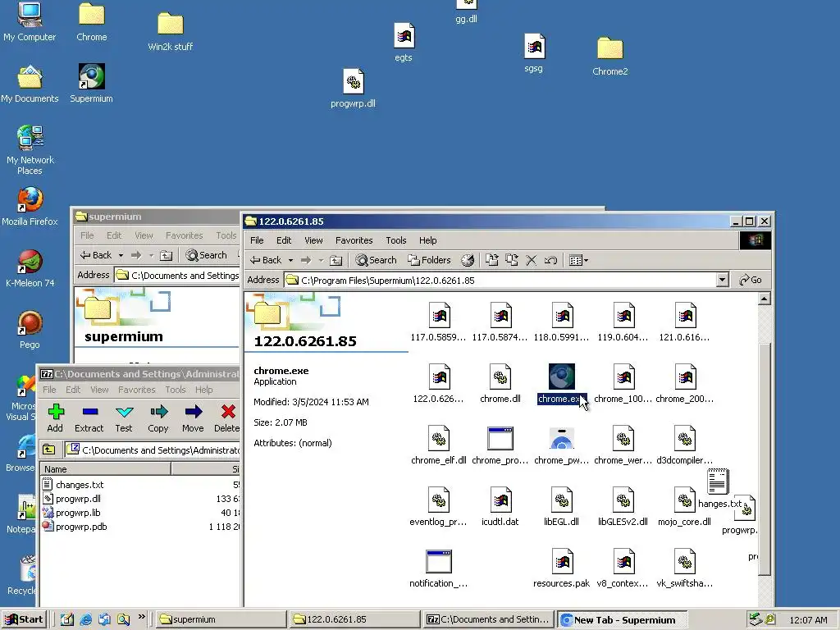This screenshot has height=630, width=840.
Task: Click the Name column header in 7-Zip
Action: point(106,468)
